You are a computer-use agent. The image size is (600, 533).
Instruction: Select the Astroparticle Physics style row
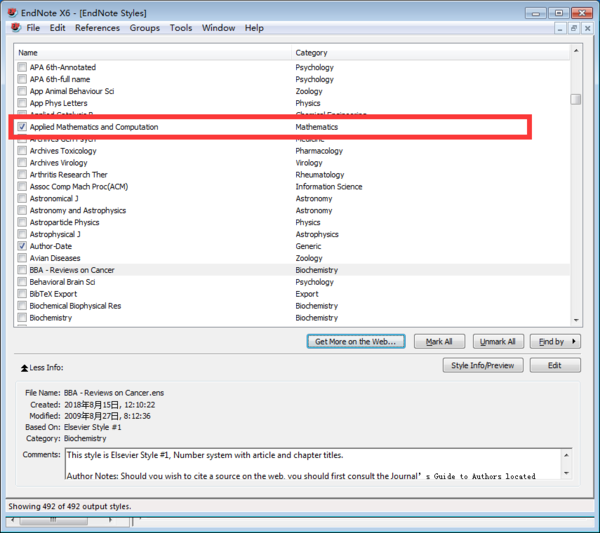(293, 222)
